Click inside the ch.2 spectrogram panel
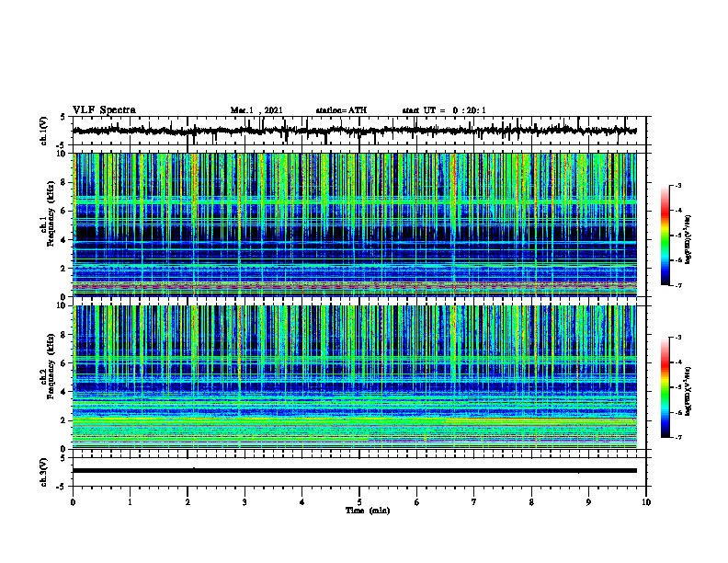The height and width of the screenshot is (563, 728). click(x=355, y=377)
